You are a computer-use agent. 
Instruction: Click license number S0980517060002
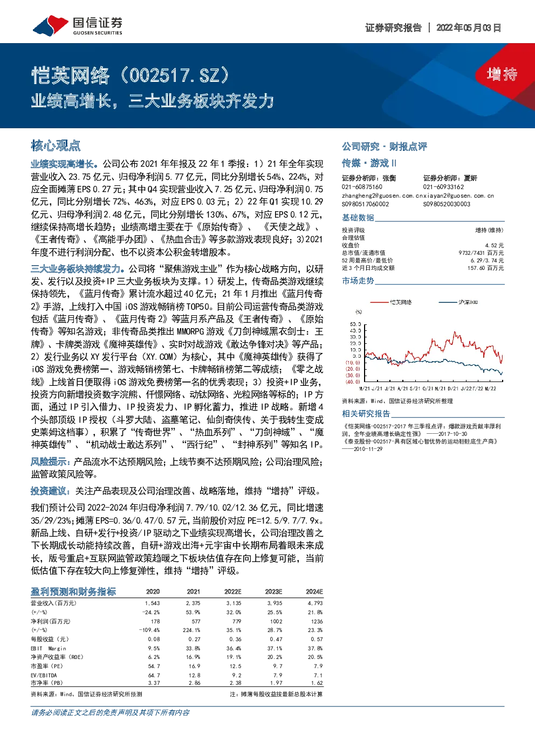click(365, 204)
